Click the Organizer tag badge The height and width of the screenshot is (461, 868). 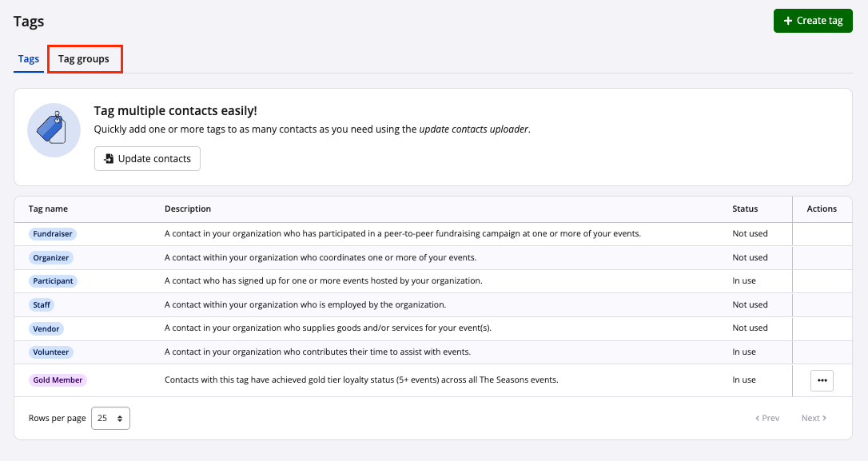[x=51, y=258]
